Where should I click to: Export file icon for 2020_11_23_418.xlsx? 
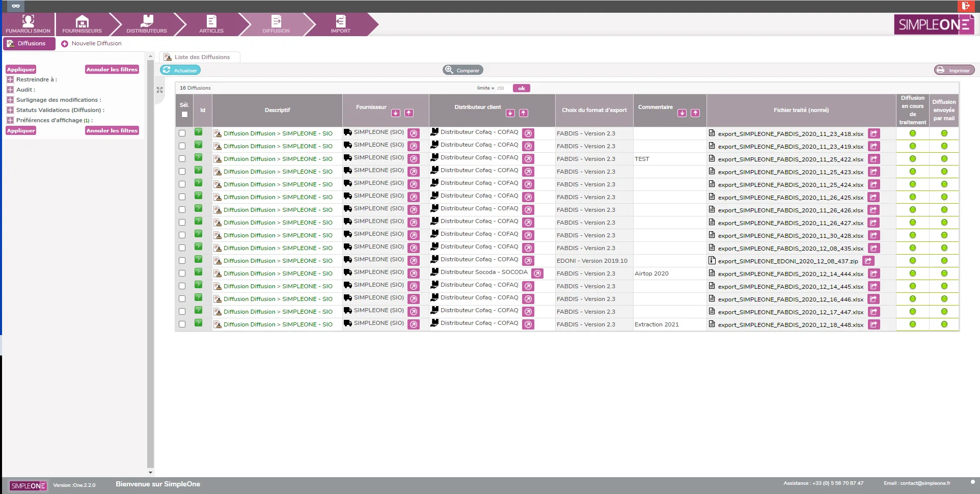click(x=874, y=133)
